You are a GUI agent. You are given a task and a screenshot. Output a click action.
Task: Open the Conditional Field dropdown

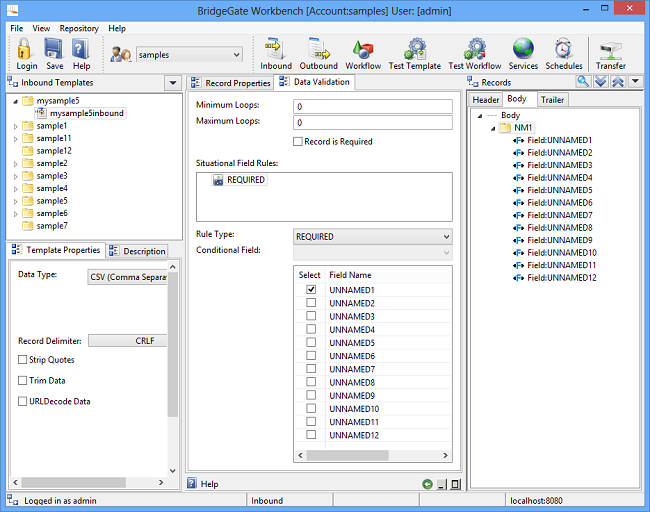[373, 252]
